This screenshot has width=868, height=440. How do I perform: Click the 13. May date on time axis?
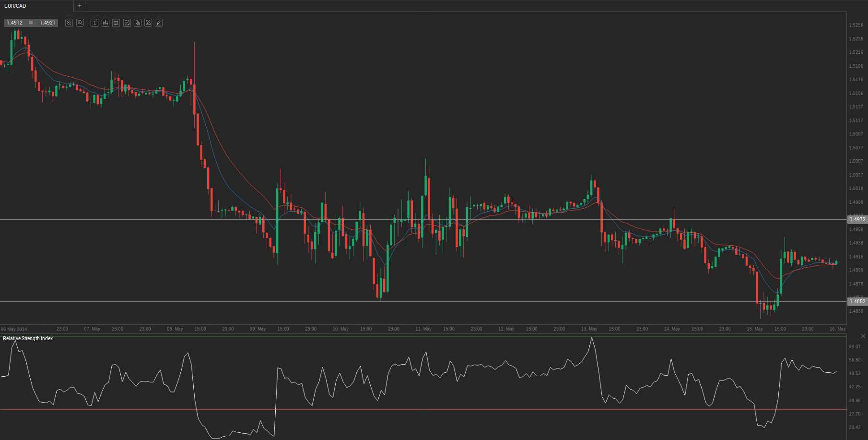pyautogui.click(x=589, y=329)
